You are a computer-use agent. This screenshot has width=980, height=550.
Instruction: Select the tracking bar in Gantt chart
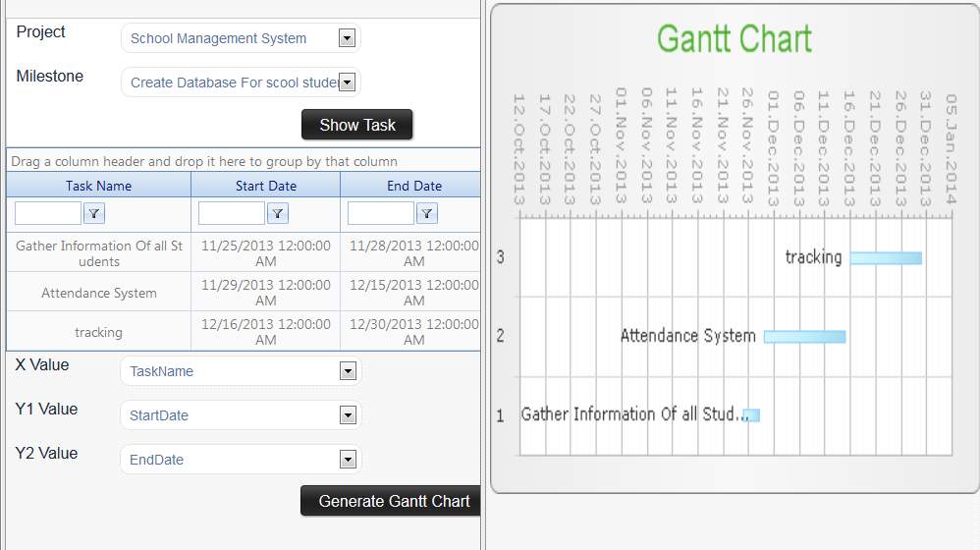click(886, 258)
